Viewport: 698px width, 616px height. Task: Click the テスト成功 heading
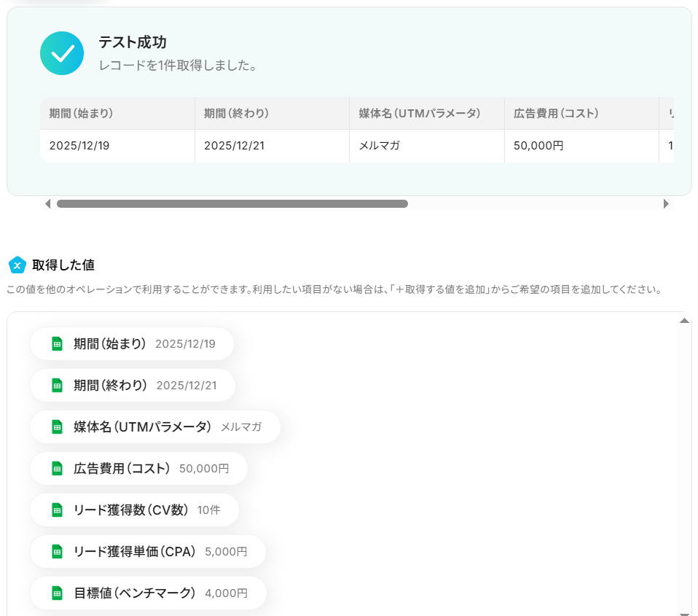(132, 42)
